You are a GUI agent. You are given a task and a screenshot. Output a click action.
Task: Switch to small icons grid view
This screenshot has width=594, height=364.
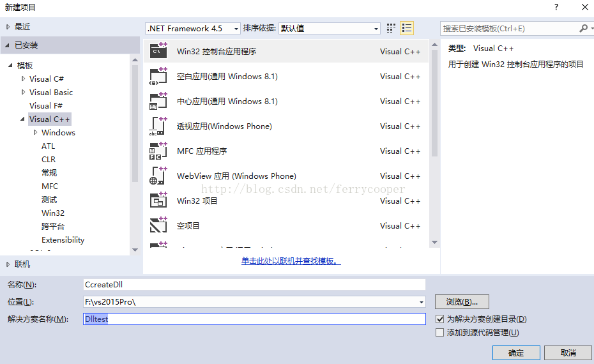[x=391, y=28]
